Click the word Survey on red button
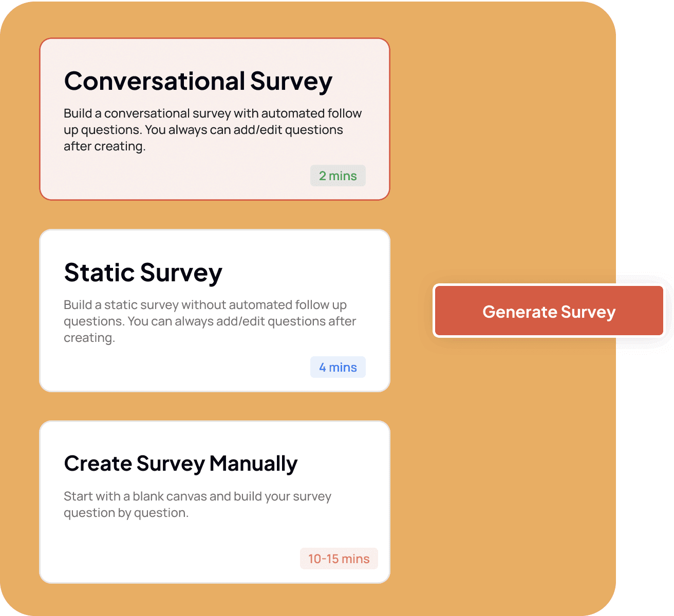 click(588, 313)
